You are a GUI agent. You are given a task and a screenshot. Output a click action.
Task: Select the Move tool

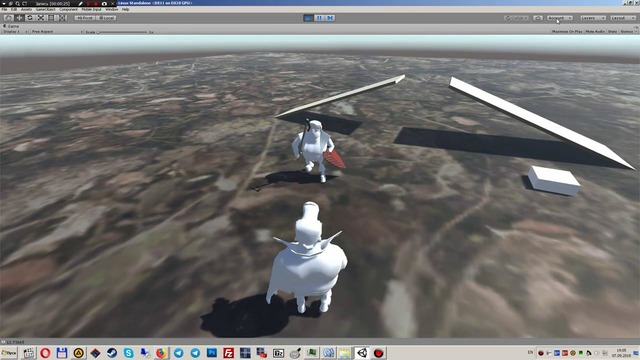19,18
